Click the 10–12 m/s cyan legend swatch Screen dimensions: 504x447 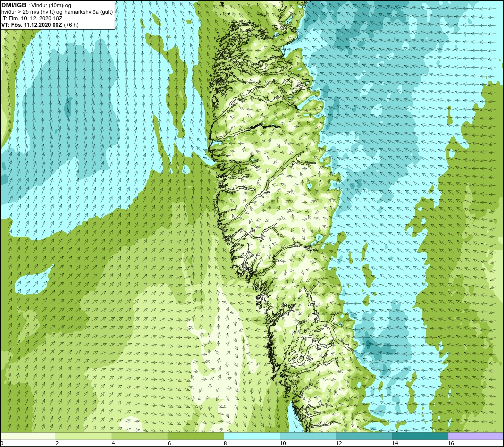pos(308,436)
